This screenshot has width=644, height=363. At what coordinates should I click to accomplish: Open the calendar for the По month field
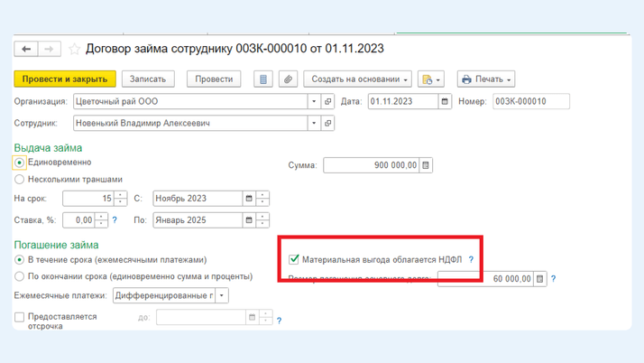[x=248, y=220]
